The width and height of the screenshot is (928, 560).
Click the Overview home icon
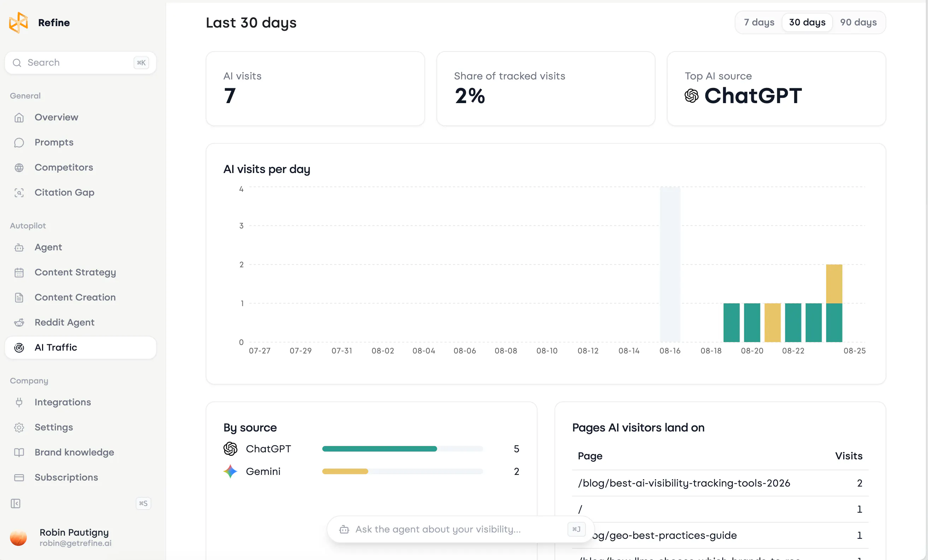(x=19, y=118)
